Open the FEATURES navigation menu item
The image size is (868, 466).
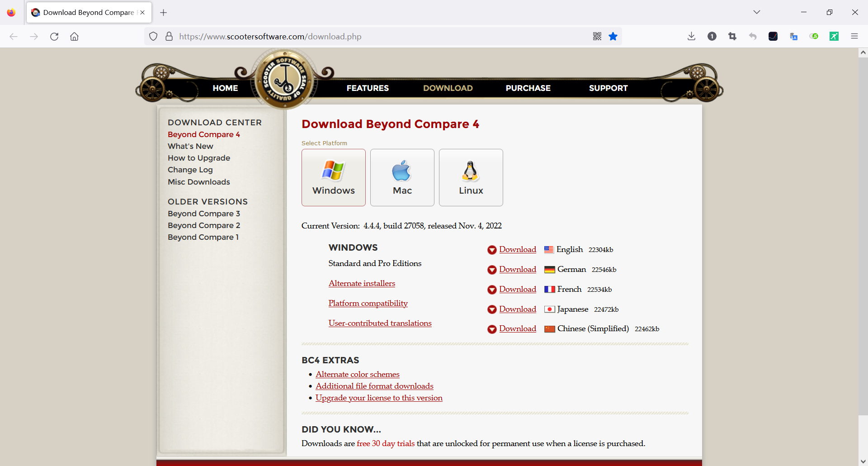click(368, 88)
